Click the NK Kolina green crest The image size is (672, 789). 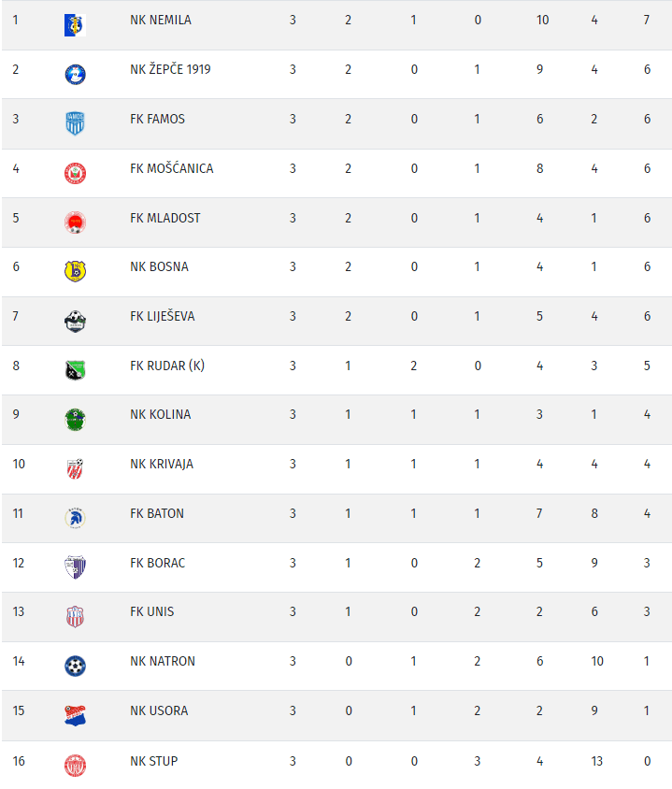point(75,420)
